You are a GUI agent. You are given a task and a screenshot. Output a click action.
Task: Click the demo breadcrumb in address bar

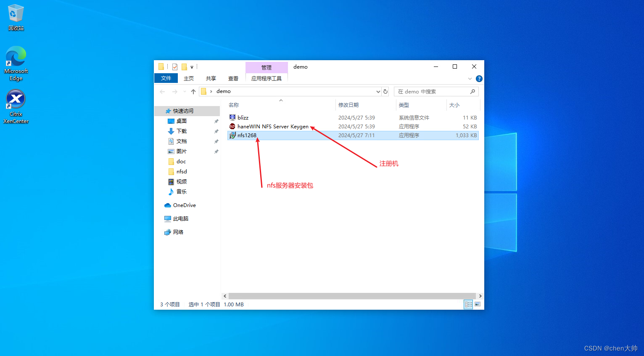point(224,91)
